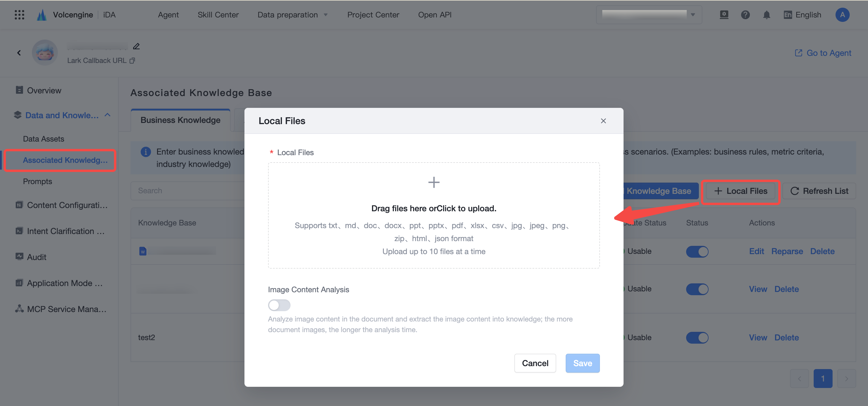Viewport: 868px width, 406px height.
Task: Close the Local Files dialog
Action: click(603, 121)
